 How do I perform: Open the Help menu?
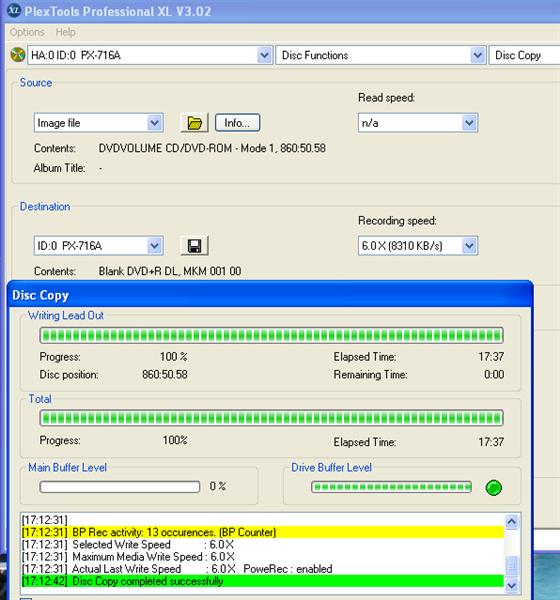click(x=65, y=32)
